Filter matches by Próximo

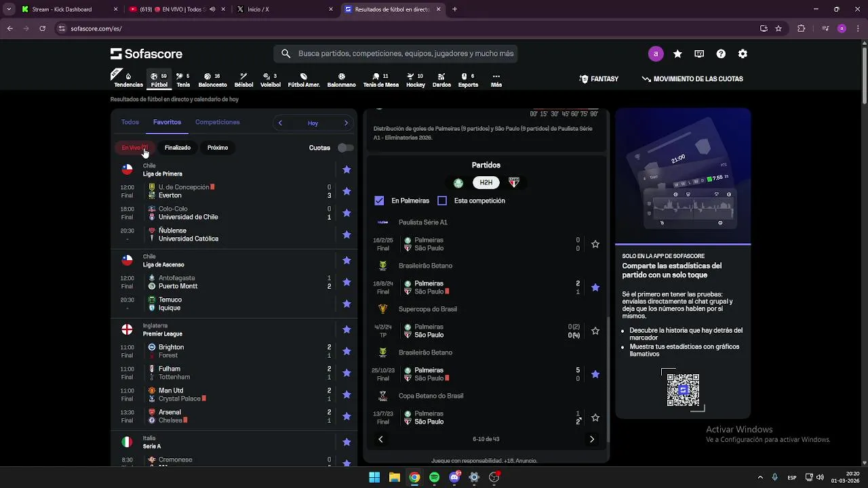(x=218, y=147)
